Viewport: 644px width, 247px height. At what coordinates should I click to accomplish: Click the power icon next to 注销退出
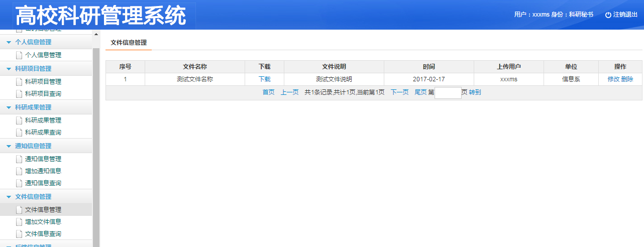(x=608, y=15)
